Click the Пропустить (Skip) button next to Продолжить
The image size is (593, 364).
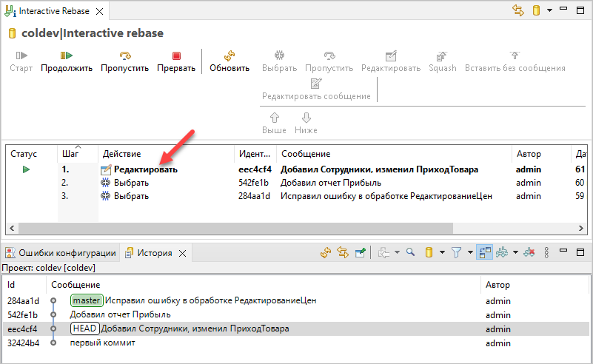tap(124, 61)
